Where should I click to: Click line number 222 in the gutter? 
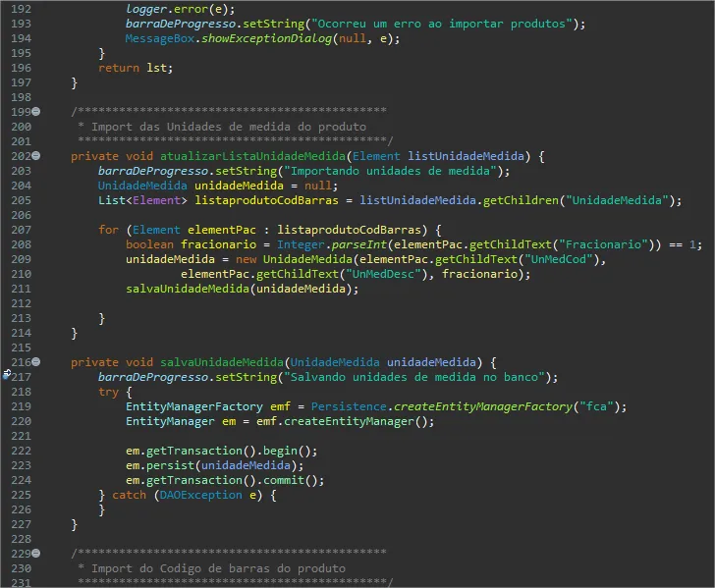22,451
